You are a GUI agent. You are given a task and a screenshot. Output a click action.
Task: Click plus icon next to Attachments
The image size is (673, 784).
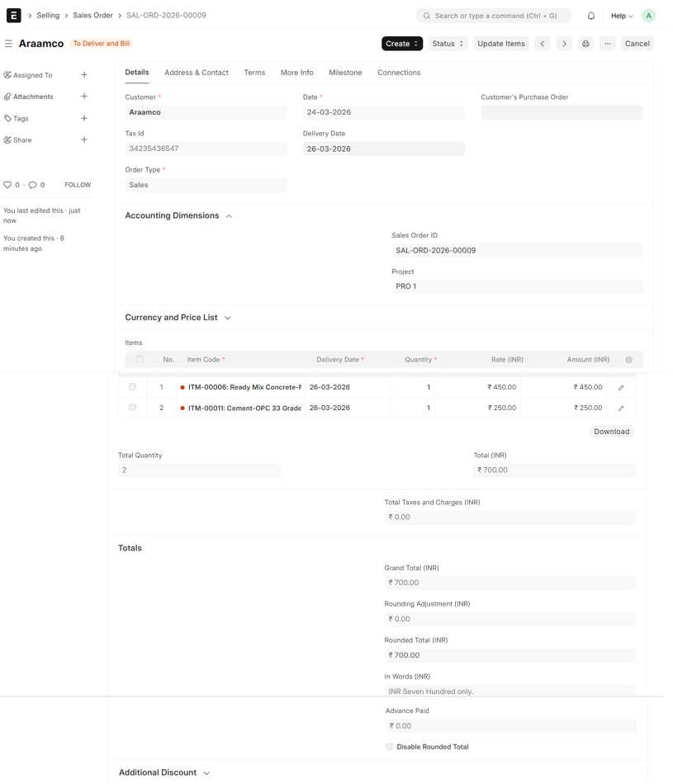[x=84, y=97]
